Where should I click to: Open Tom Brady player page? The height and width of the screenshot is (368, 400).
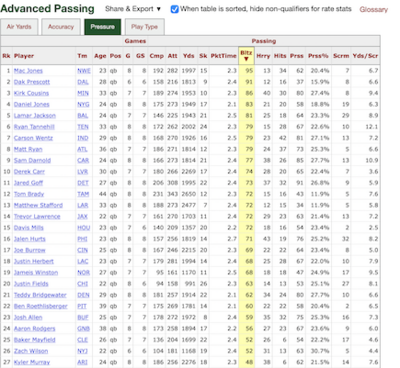tap(29, 194)
